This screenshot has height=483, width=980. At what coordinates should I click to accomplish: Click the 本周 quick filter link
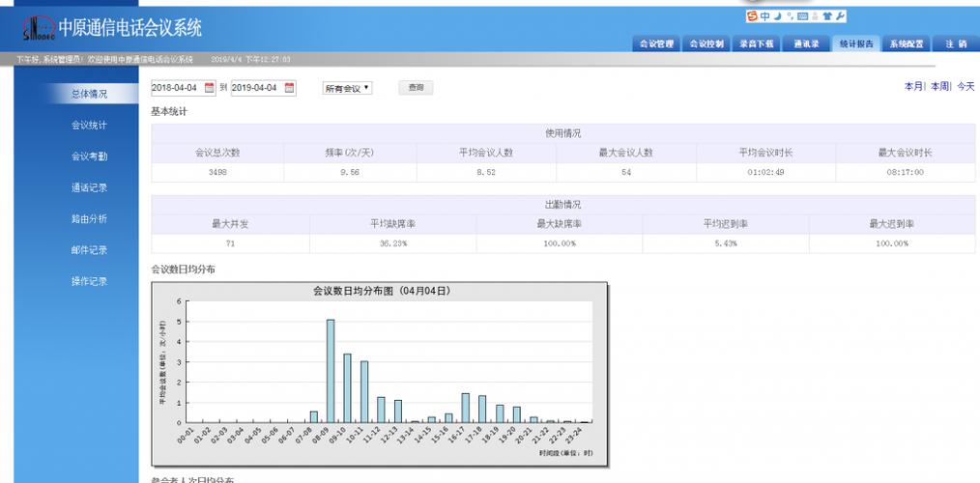(x=939, y=86)
